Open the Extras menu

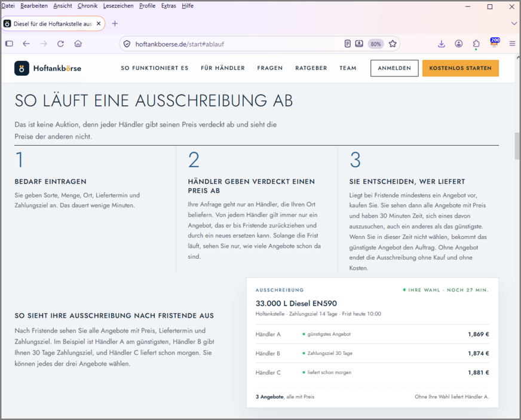(x=168, y=5)
